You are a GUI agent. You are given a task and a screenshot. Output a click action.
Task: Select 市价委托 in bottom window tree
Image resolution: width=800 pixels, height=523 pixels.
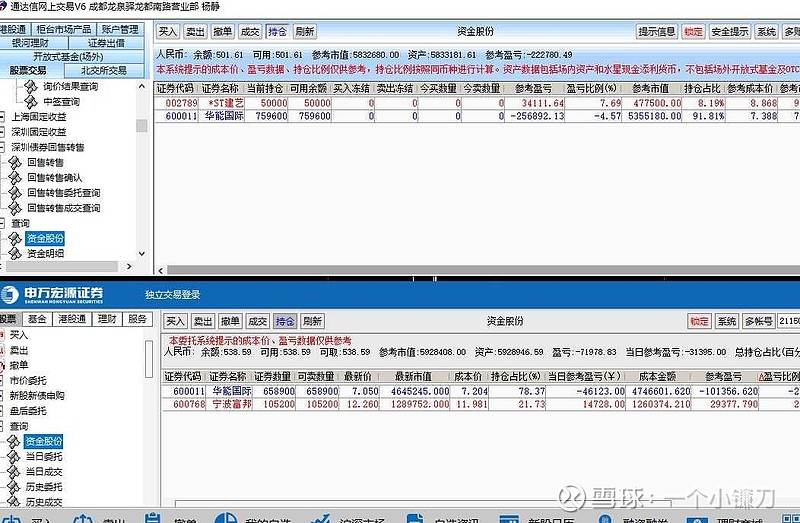[x=28, y=381]
